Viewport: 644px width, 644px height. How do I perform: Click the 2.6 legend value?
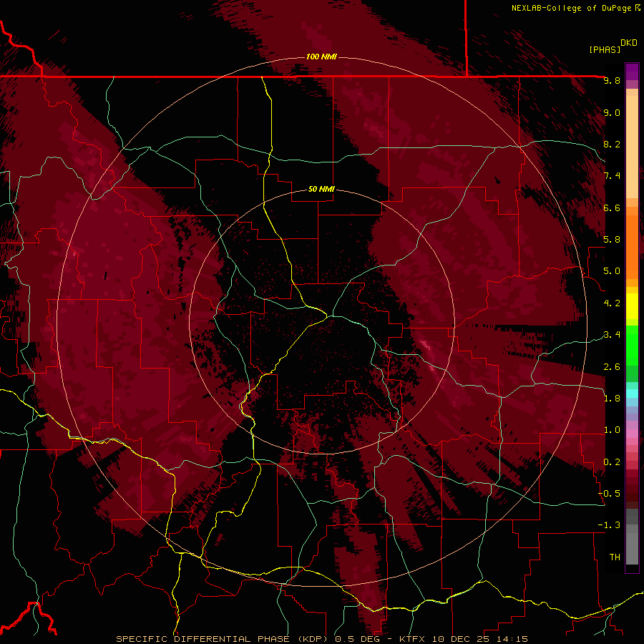click(612, 367)
